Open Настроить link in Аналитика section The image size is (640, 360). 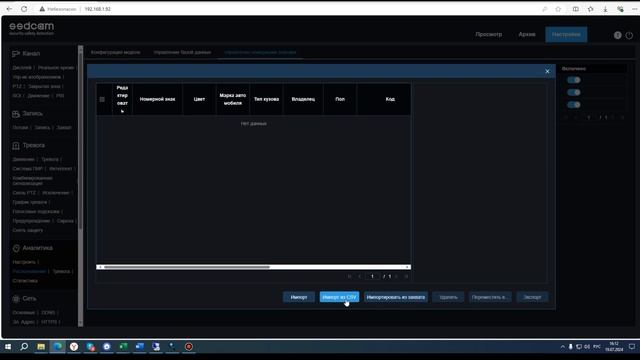[24, 262]
